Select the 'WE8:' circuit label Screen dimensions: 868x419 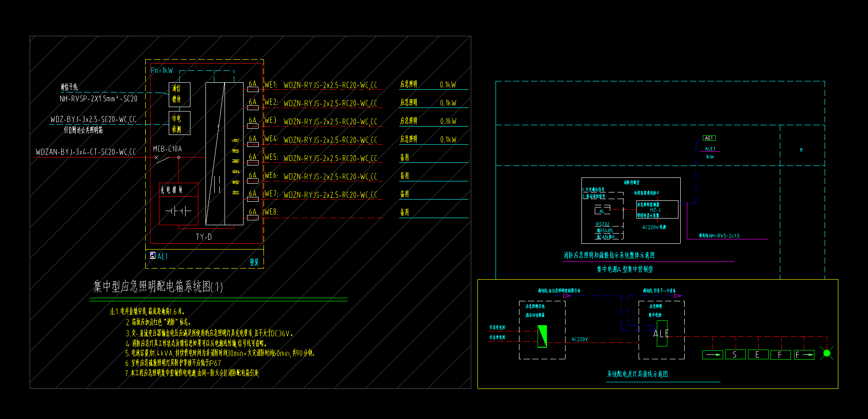(x=271, y=212)
